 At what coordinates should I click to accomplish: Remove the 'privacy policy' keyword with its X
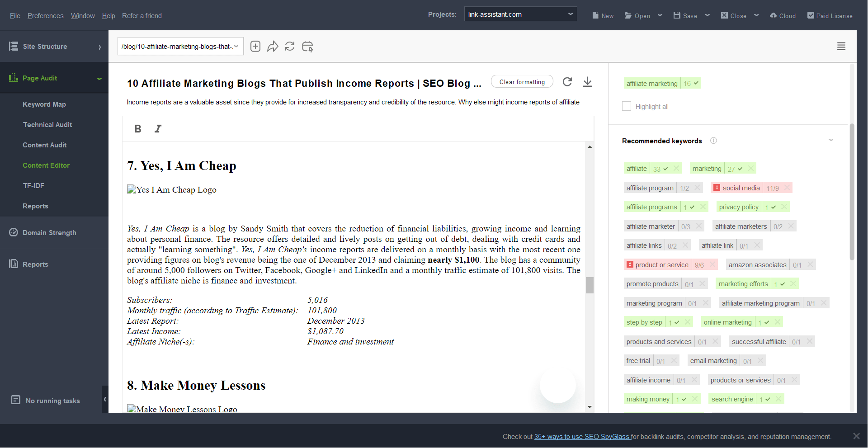[784, 207]
